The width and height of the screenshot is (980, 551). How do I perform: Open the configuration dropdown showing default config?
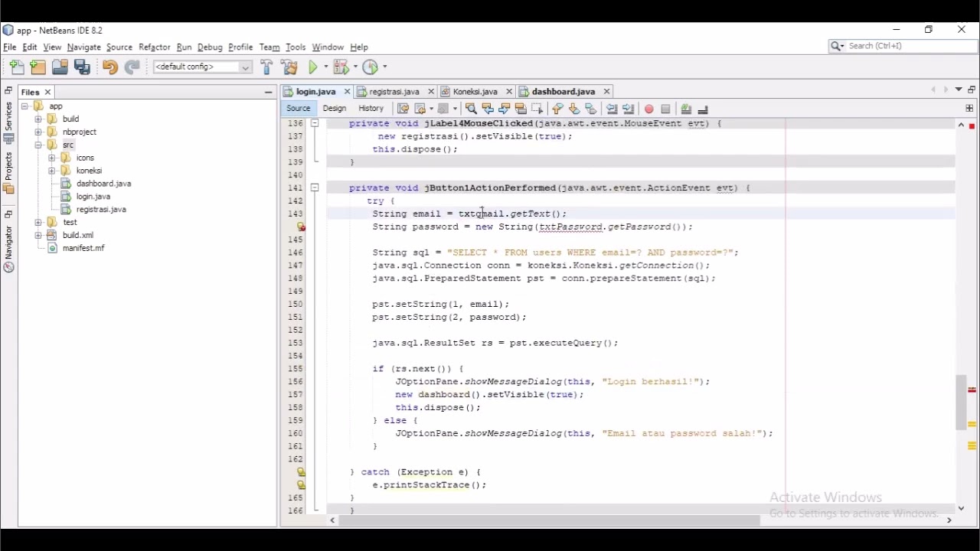[x=203, y=67]
